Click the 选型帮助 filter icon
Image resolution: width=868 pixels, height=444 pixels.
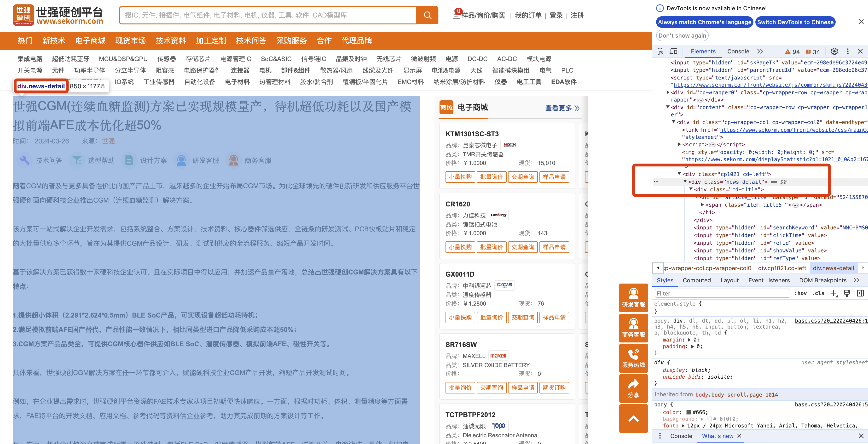(x=77, y=160)
